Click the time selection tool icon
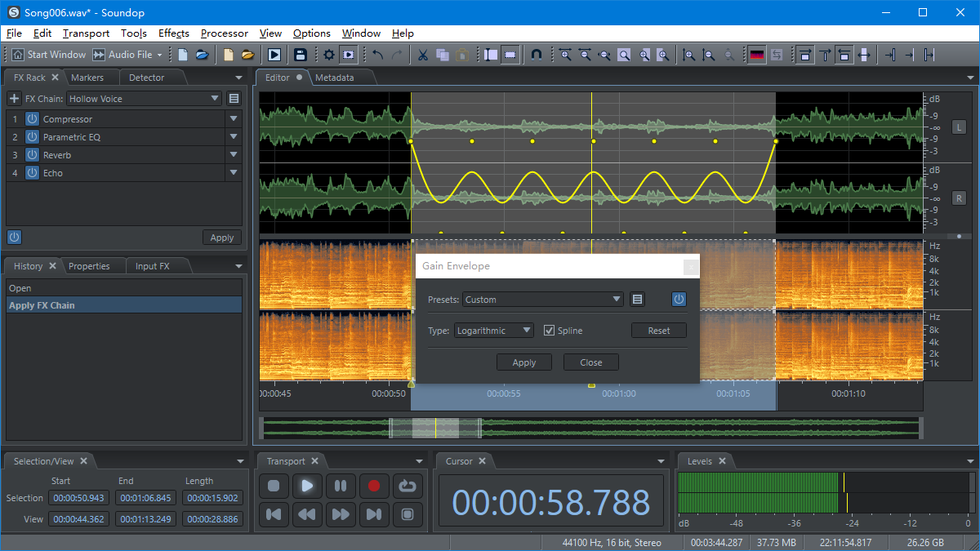This screenshot has width=980, height=551. point(489,54)
